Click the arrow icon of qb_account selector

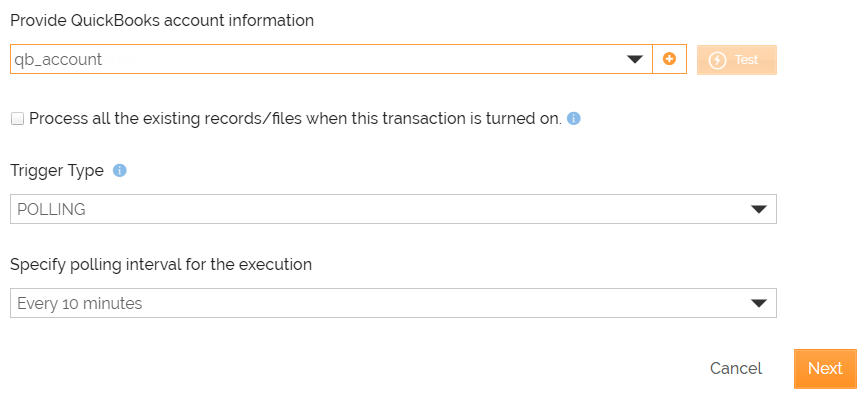coord(635,59)
